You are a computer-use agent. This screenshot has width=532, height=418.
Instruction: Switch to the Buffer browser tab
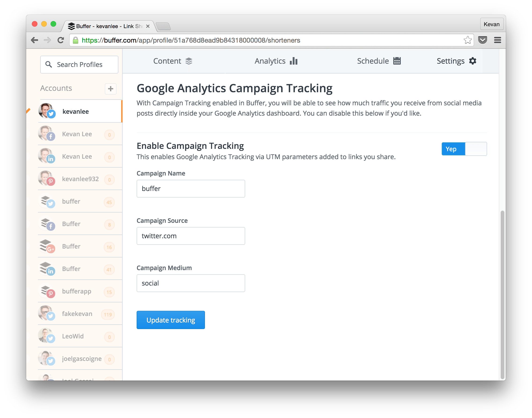click(x=108, y=26)
